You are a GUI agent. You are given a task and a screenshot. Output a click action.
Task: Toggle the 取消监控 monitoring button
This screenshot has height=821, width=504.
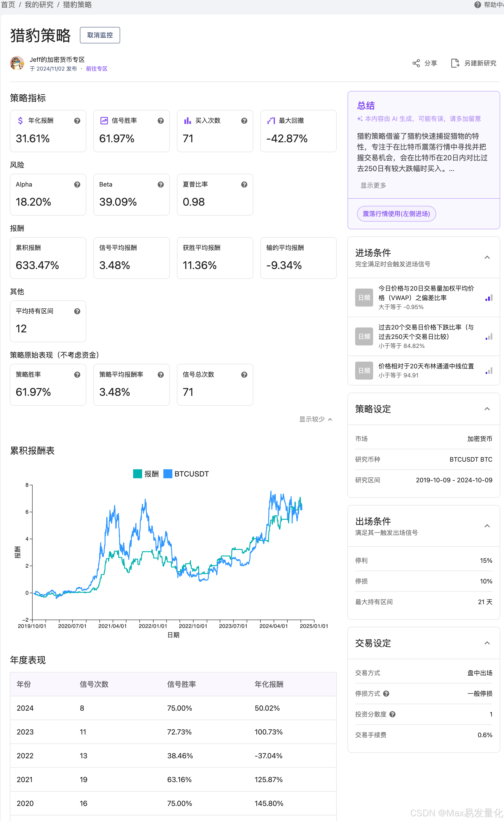click(x=100, y=35)
